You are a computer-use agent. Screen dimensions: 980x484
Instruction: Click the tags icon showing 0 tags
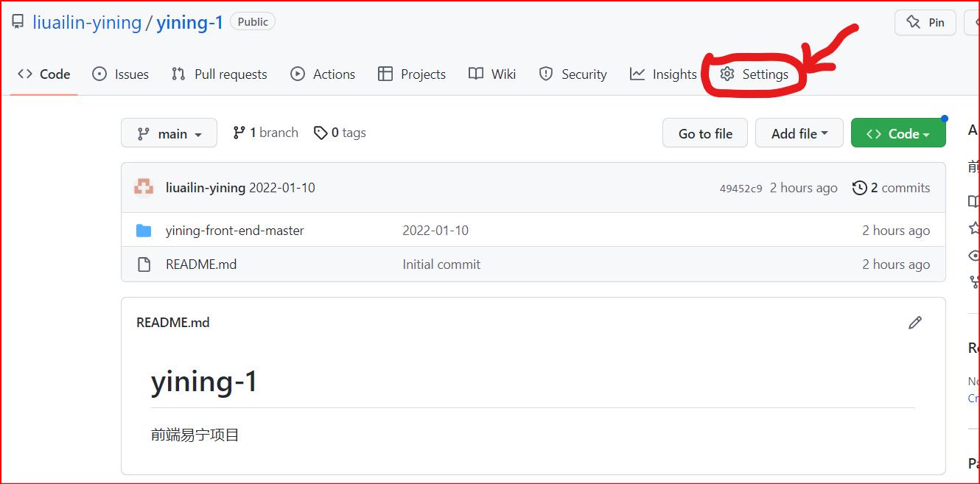click(321, 132)
